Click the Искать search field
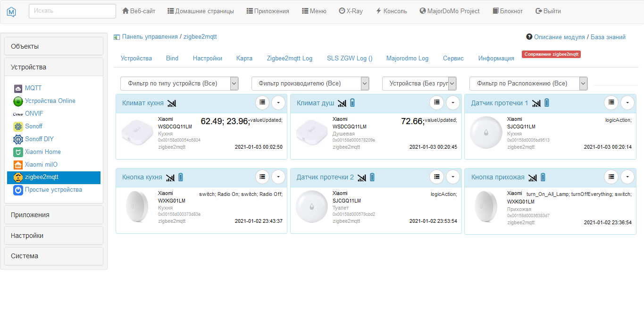This screenshot has height=313, width=644. pos(72,10)
